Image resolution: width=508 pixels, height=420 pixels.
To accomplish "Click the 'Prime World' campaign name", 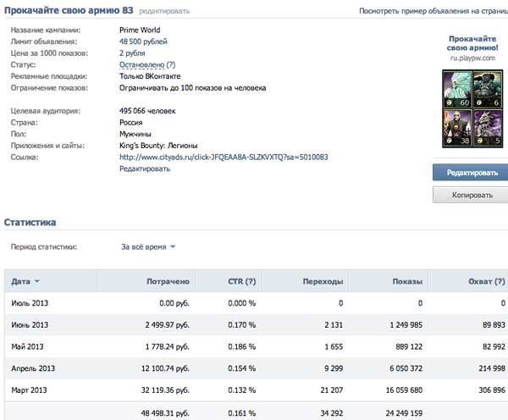I will pyautogui.click(x=140, y=30).
